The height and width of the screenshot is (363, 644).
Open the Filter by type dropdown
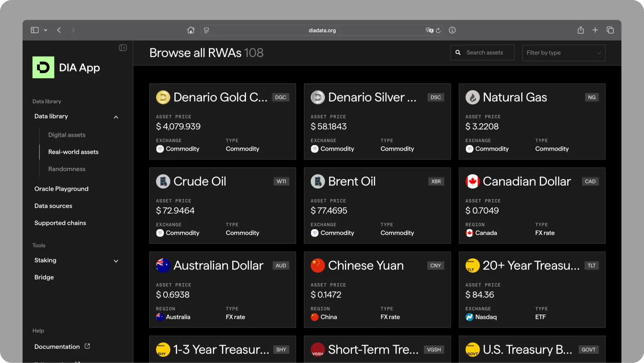pyautogui.click(x=563, y=53)
